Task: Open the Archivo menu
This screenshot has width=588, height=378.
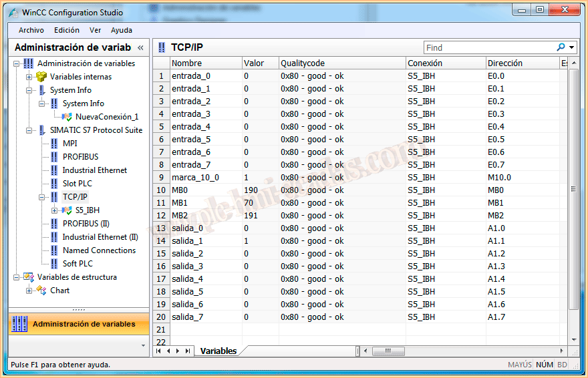Action: pyautogui.click(x=31, y=30)
